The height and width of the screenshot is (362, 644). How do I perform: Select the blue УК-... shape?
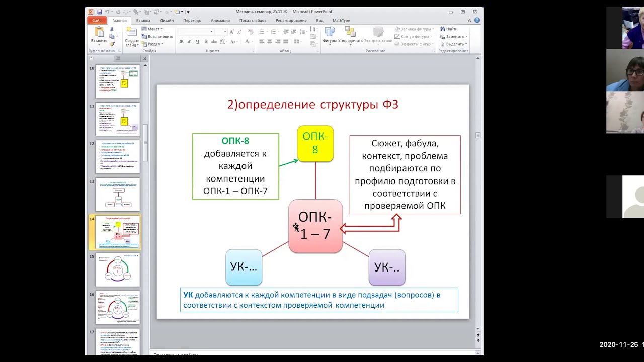pyautogui.click(x=244, y=267)
